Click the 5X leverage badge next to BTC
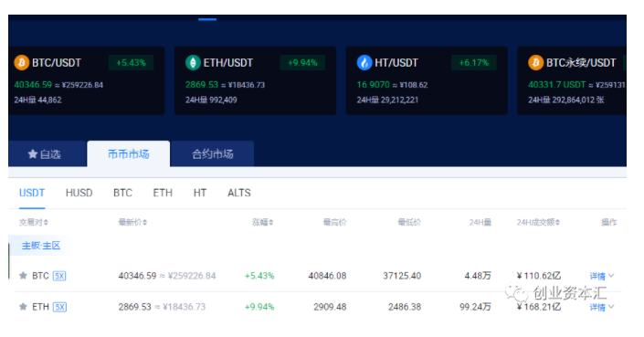This screenshot has width=644, height=337. click(59, 276)
